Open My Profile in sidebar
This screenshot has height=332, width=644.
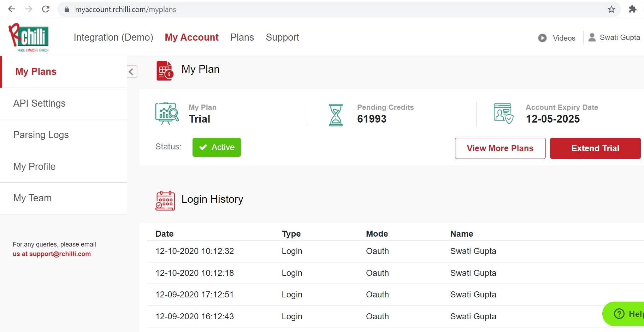(x=64, y=167)
